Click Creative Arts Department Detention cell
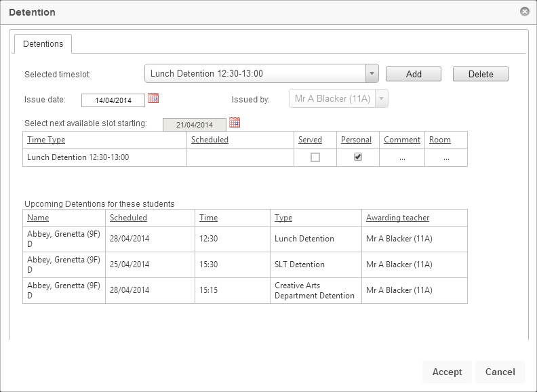Screen dimensions: 537x392 pyautogui.click(x=315, y=290)
